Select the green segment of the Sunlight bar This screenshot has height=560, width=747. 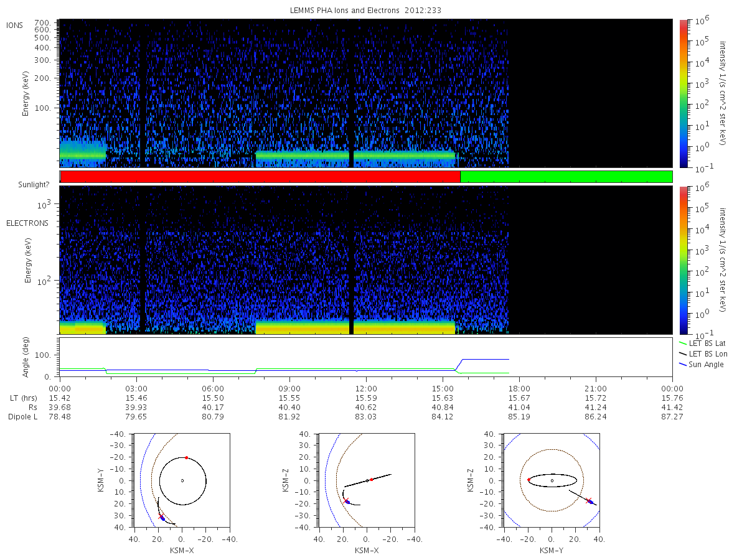tap(566, 177)
